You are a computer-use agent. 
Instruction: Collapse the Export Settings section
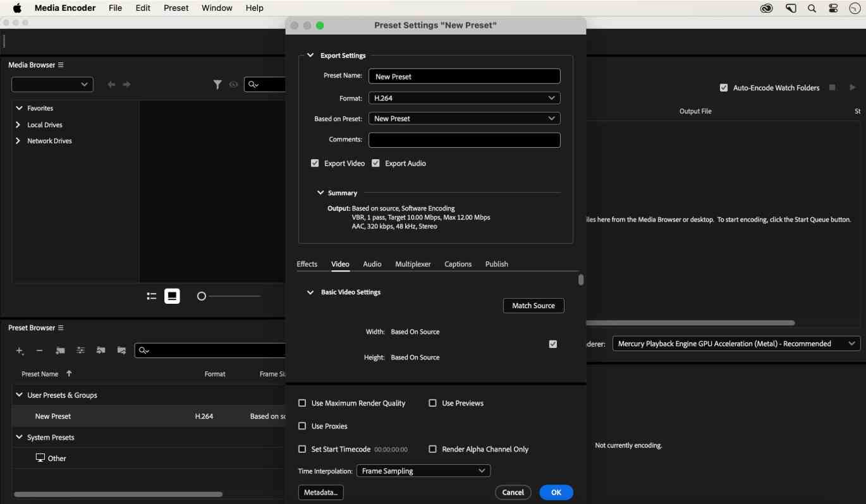point(310,56)
